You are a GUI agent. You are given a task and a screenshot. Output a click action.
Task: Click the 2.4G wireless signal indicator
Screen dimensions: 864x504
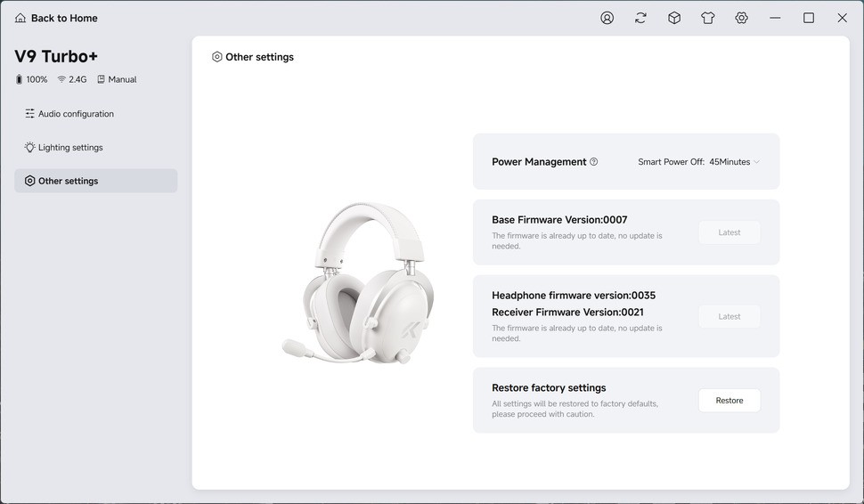[72, 79]
